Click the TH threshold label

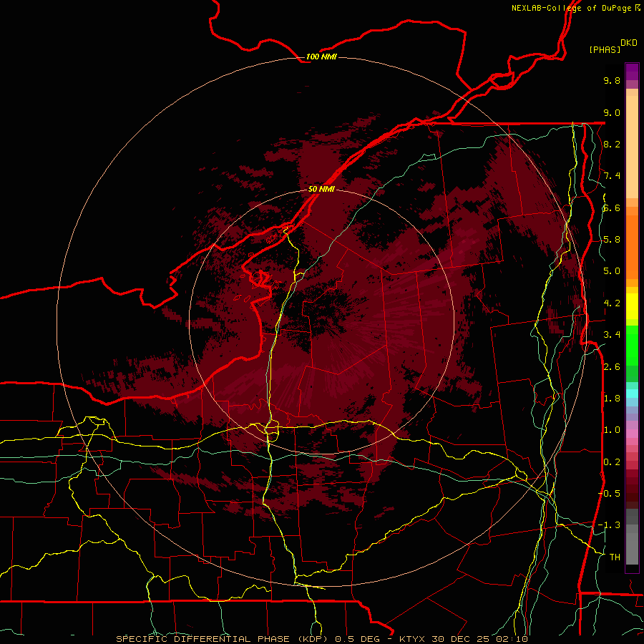pos(615,557)
